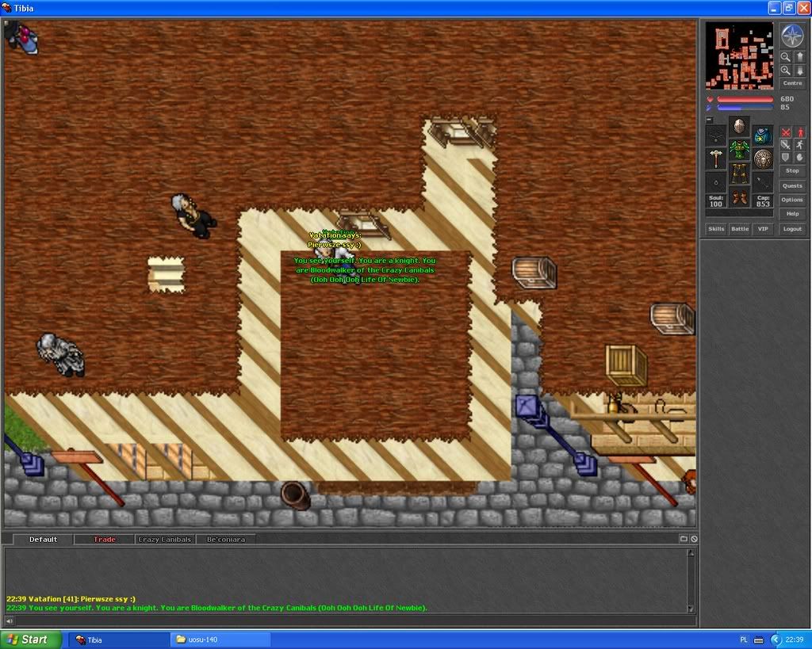Move minimap one floor up
812x649 pixels.
pyautogui.click(x=799, y=57)
